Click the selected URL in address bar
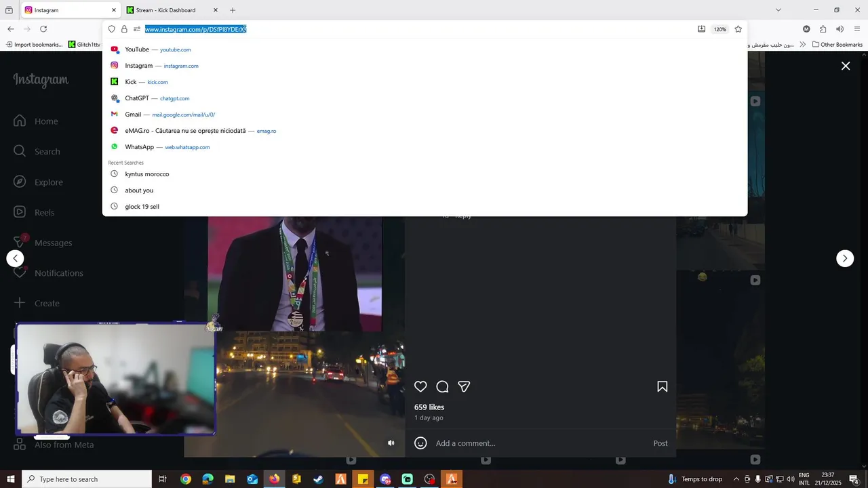 [195, 29]
